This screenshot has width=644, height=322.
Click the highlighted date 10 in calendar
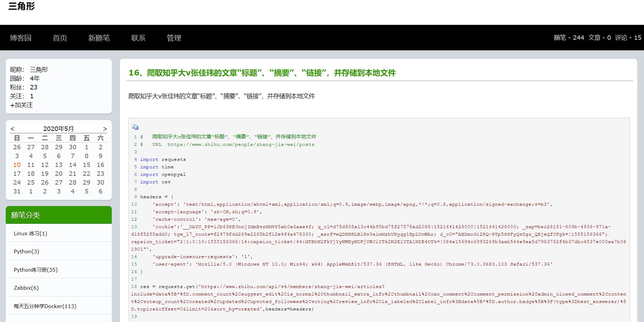click(x=17, y=165)
